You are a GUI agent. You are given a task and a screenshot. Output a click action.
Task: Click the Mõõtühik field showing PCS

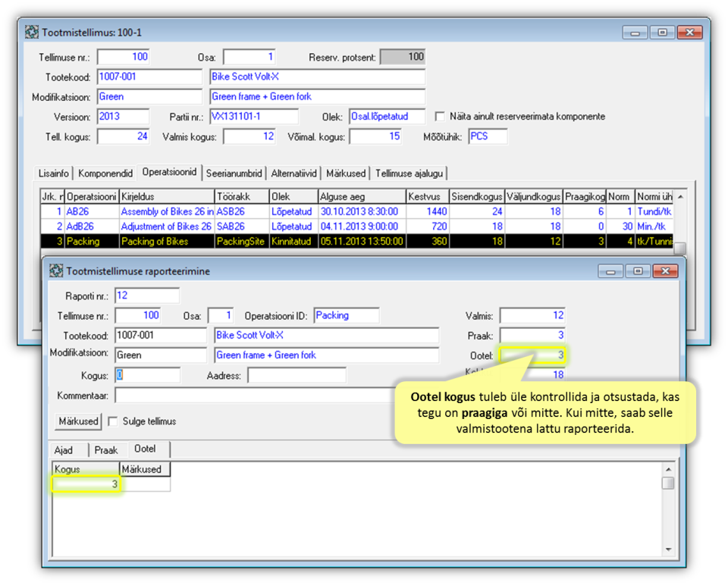point(488,136)
